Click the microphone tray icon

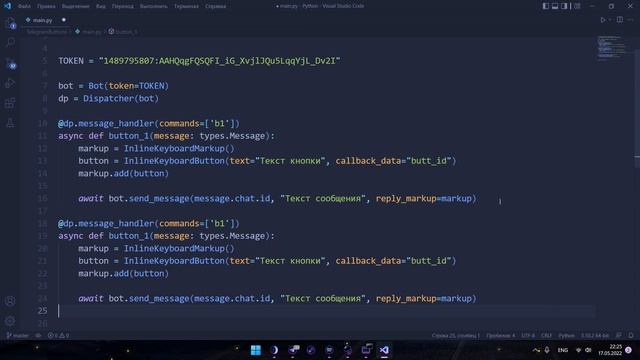pos(547,350)
